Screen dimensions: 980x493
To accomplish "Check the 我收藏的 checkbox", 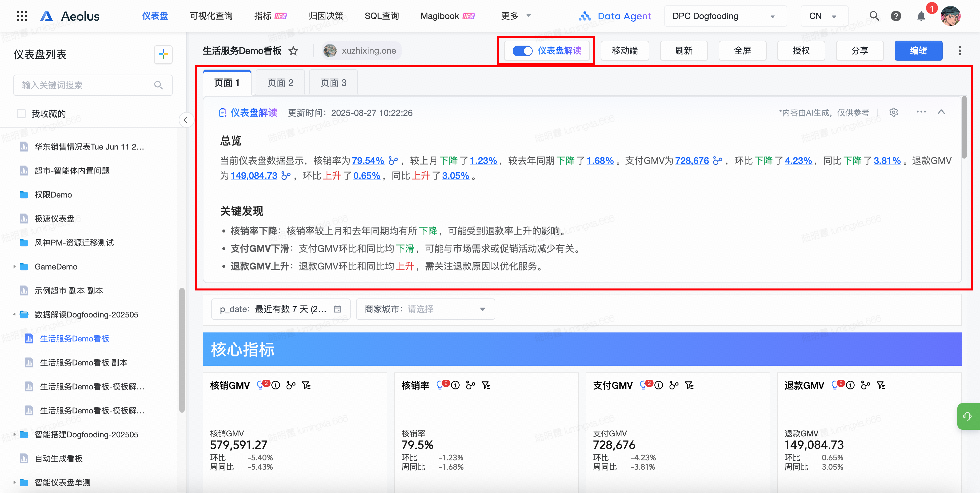I will pyautogui.click(x=21, y=114).
